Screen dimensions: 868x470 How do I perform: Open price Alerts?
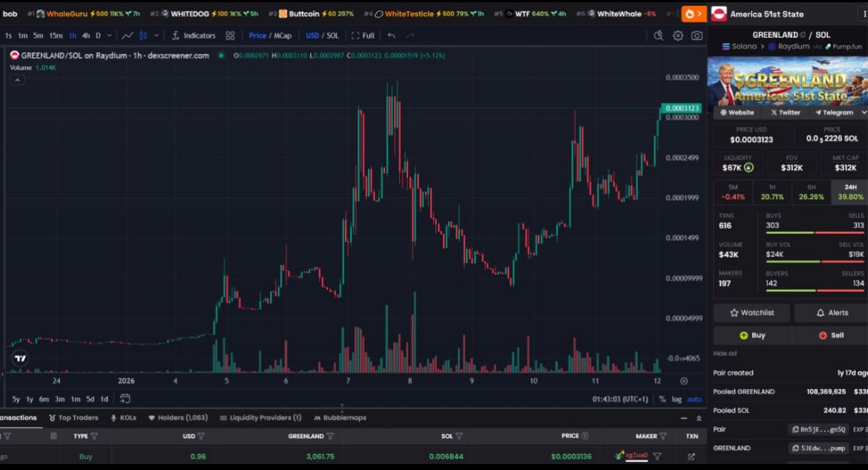coord(832,313)
